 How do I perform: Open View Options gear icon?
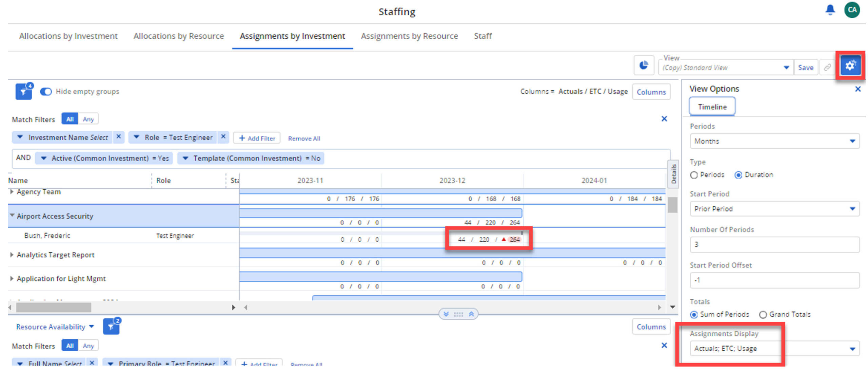point(850,66)
